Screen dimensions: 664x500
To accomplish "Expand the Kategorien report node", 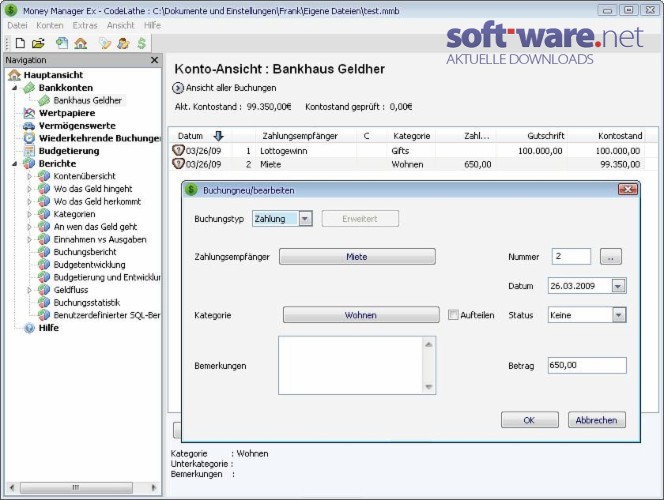I will (x=30, y=214).
